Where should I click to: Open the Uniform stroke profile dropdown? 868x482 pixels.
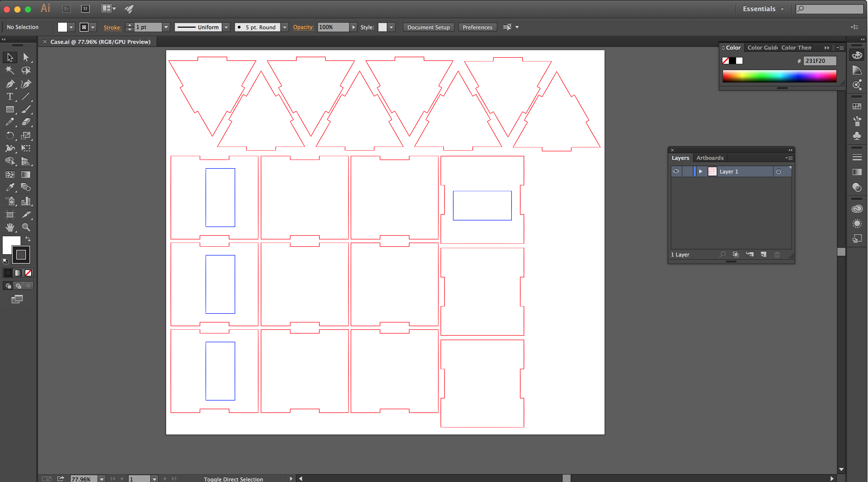(226, 27)
